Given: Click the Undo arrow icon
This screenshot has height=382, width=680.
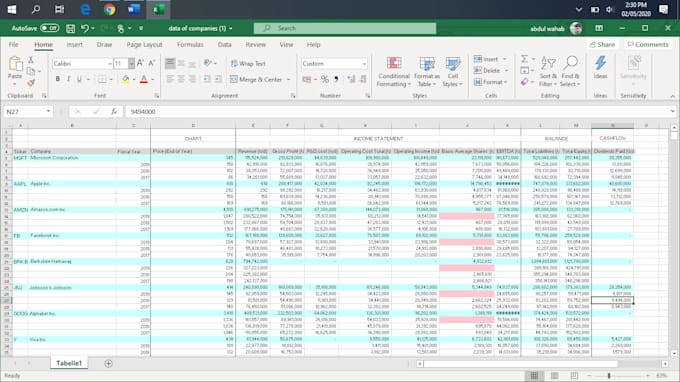Looking at the screenshot, I should point(85,29).
